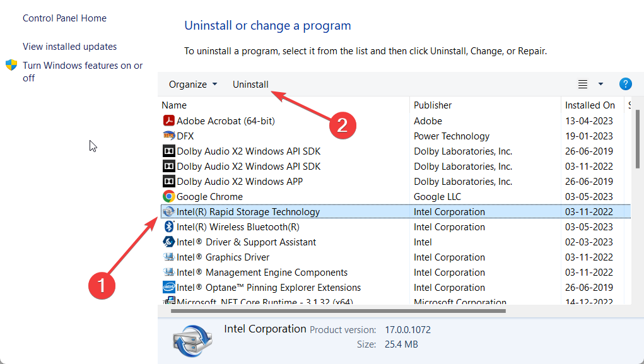Open the Organize dropdown menu

[192, 85]
